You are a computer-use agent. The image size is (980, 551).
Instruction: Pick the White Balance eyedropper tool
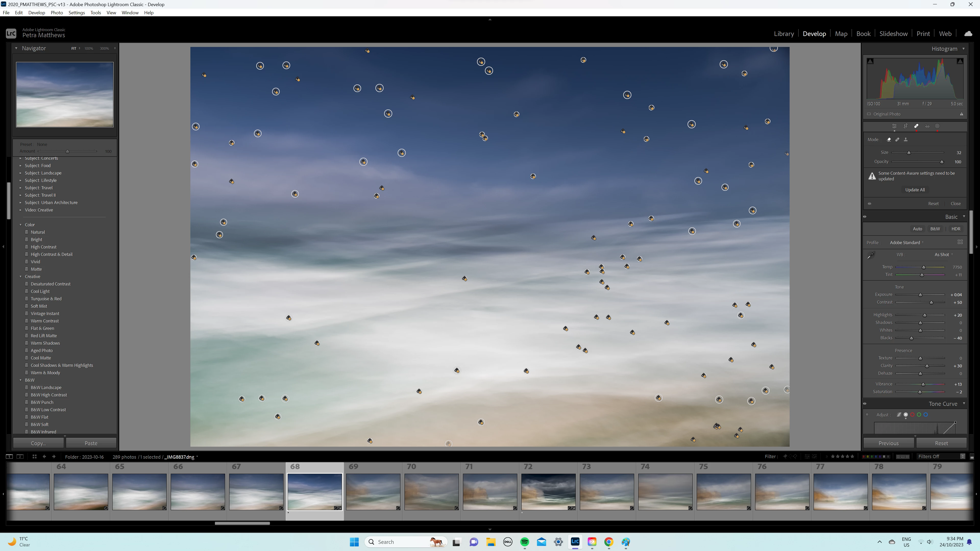(871, 256)
